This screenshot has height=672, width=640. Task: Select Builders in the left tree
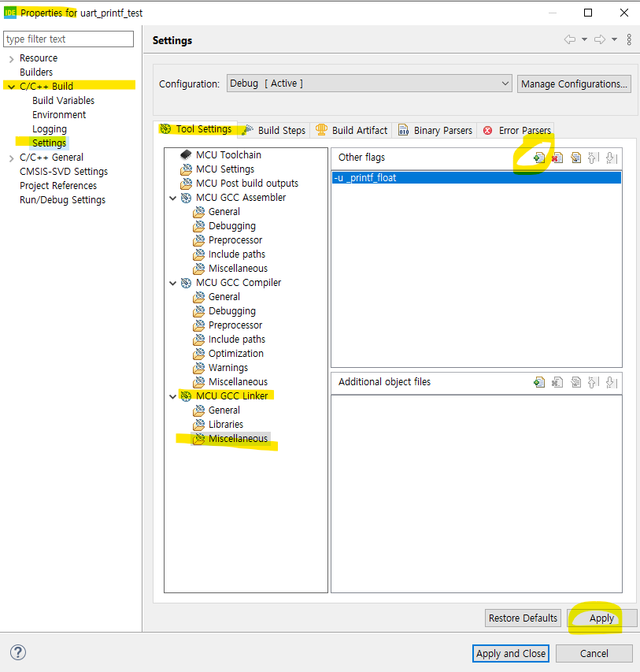click(x=36, y=72)
